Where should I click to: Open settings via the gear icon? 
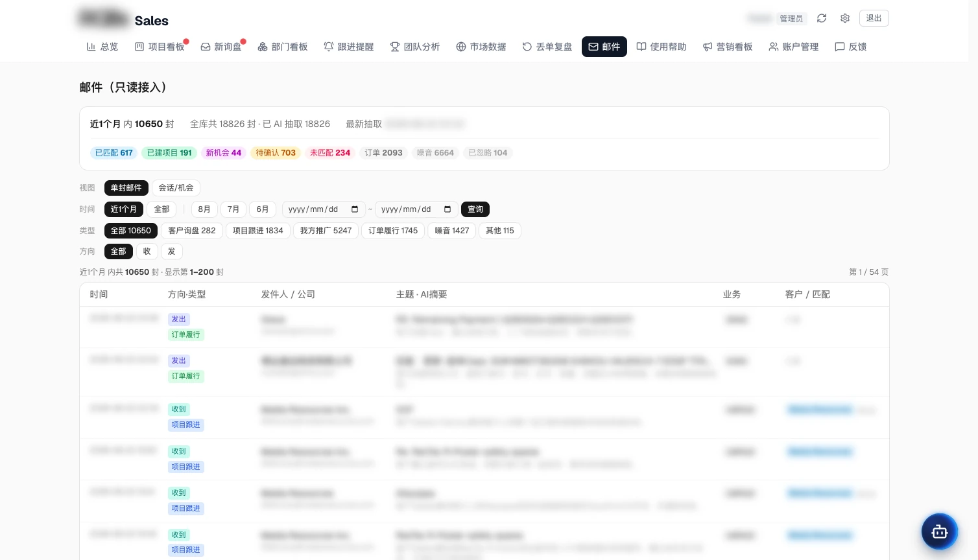coord(845,18)
